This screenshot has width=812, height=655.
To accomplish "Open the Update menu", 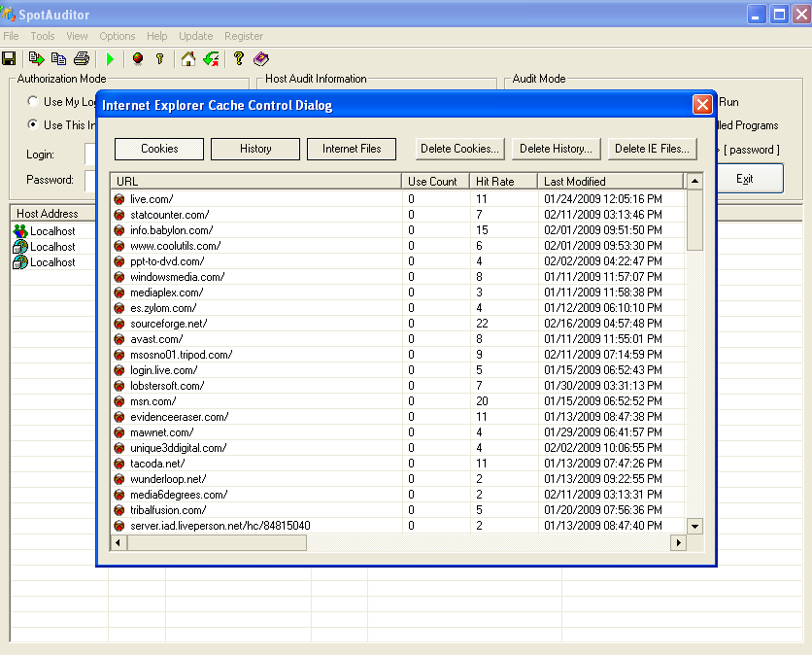I will [196, 36].
